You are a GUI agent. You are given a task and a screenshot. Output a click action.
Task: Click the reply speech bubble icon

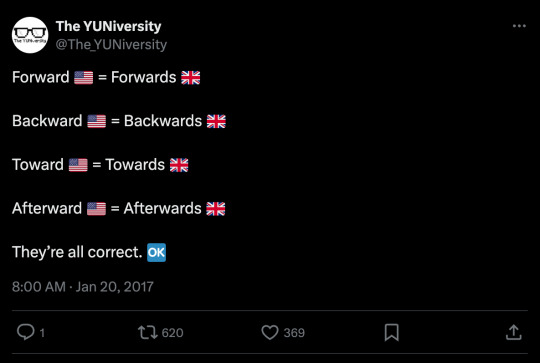[x=26, y=332]
